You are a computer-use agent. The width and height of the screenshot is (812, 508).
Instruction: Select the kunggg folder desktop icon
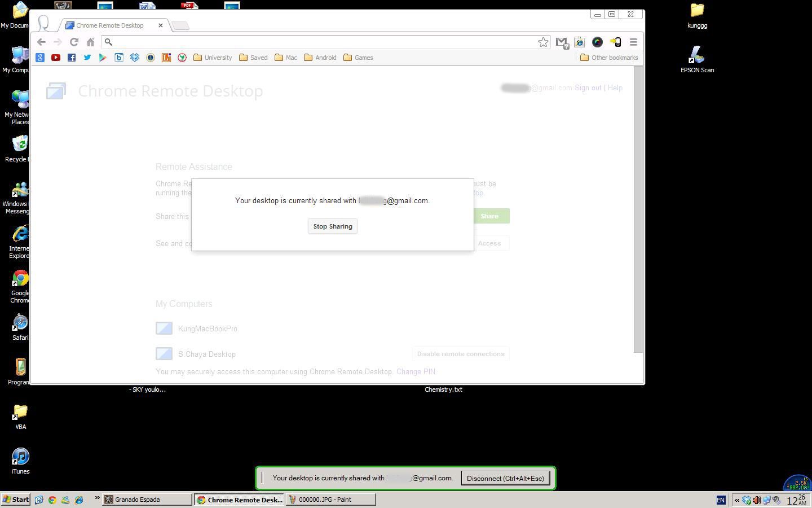[698, 15]
